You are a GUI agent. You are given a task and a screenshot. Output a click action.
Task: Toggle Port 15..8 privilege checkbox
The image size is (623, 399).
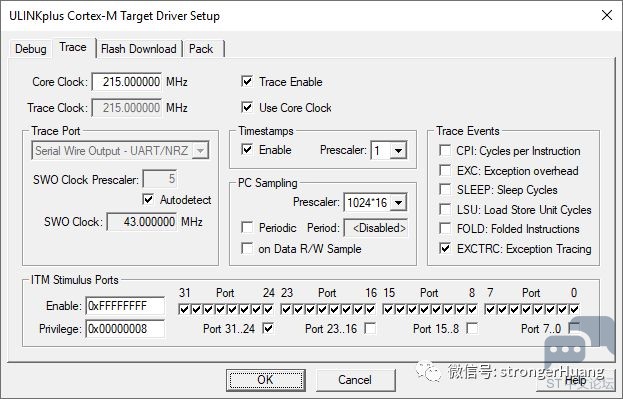(472, 328)
